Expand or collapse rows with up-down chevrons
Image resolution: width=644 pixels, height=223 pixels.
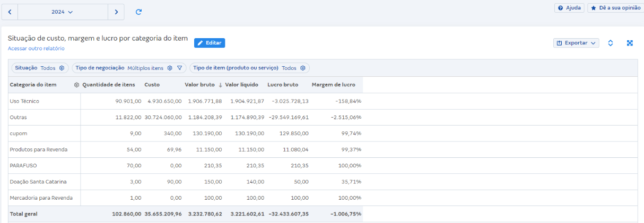pos(611,43)
